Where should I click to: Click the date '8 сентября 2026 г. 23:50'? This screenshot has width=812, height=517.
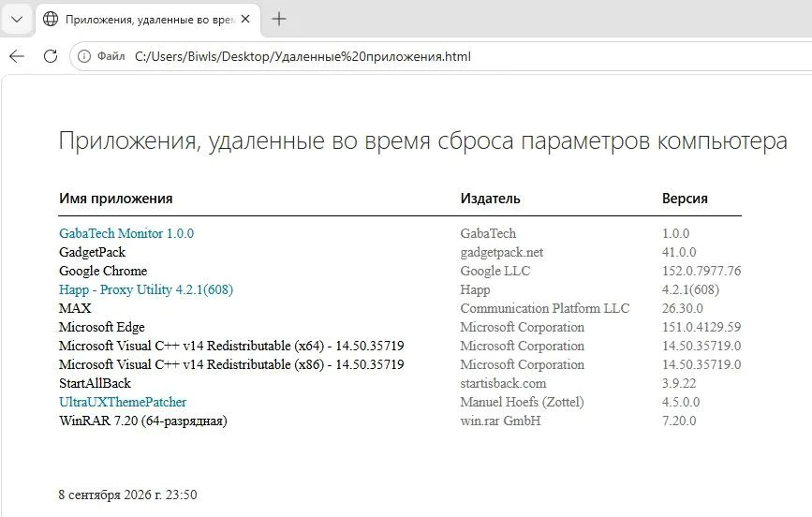pos(127,495)
